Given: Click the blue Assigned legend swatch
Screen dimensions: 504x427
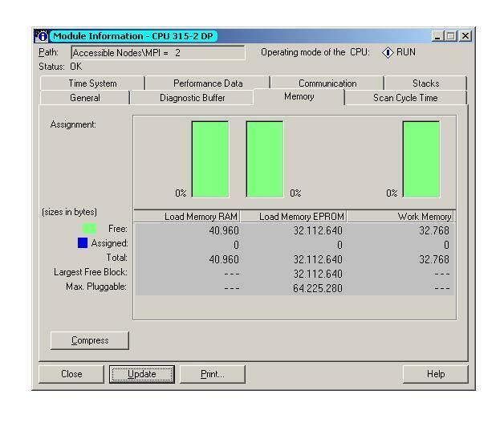Looking at the screenshot, I should 83,242.
